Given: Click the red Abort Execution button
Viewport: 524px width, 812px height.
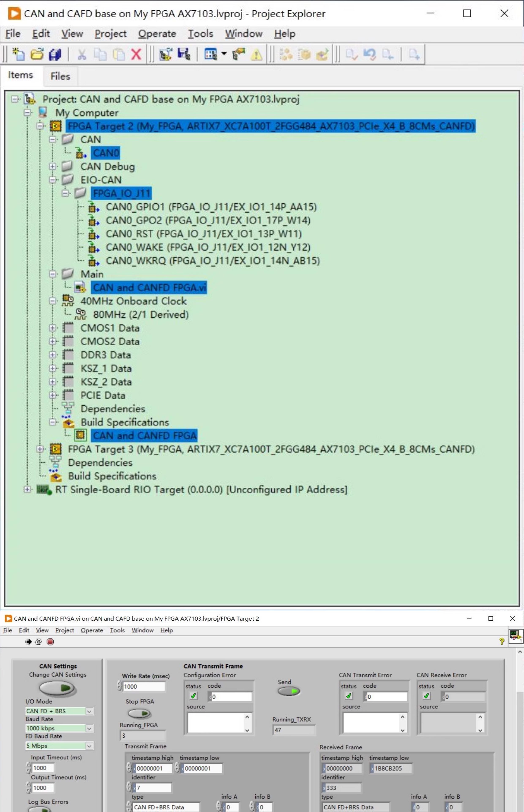Looking at the screenshot, I should click(x=50, y=642).
